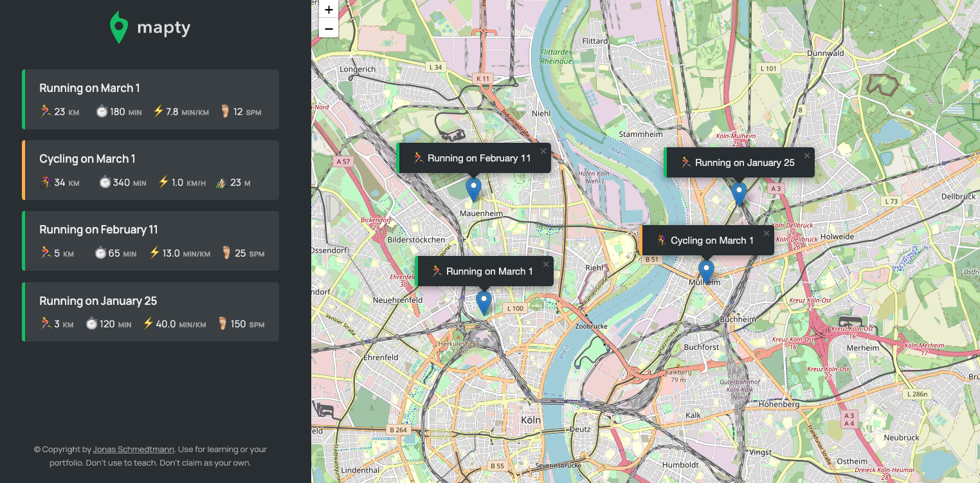
Task: Close the Running on January 25 popup
Action: point(807,156)
